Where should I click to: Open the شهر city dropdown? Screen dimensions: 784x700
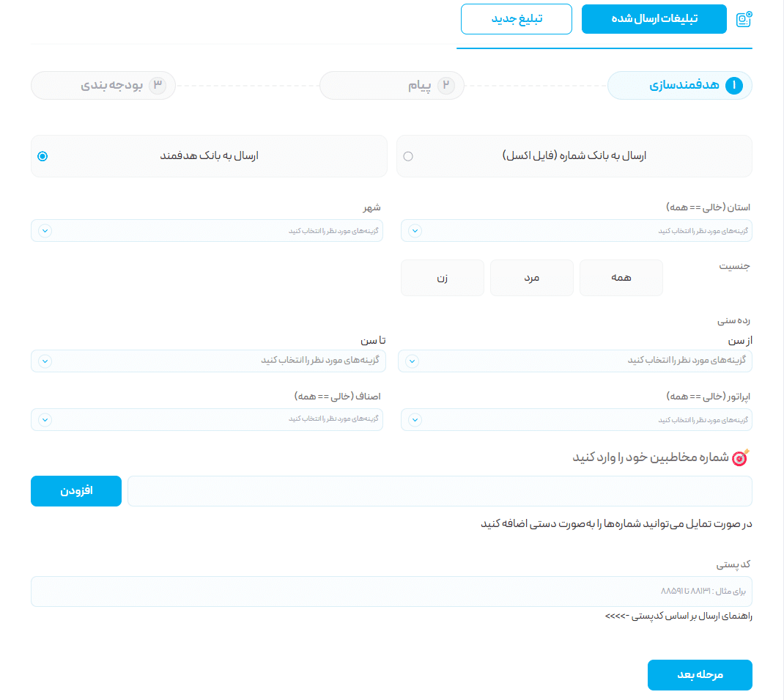(x=207, y=231)
